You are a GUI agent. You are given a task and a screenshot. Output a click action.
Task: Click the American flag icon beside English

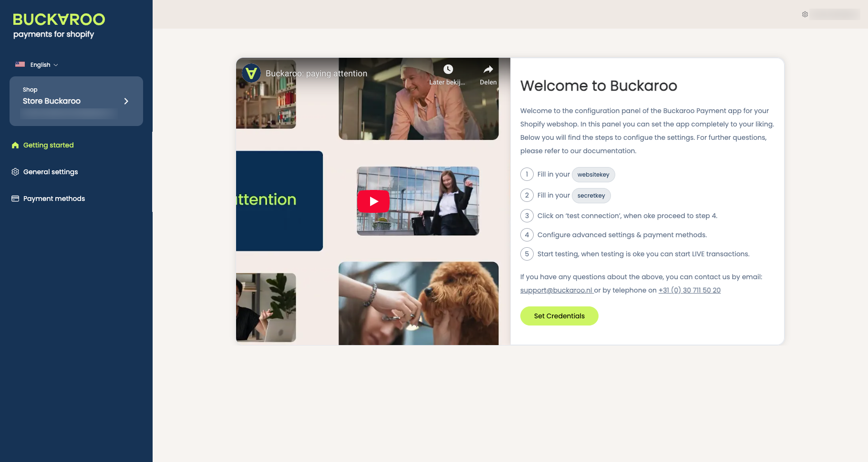[20, 64]
